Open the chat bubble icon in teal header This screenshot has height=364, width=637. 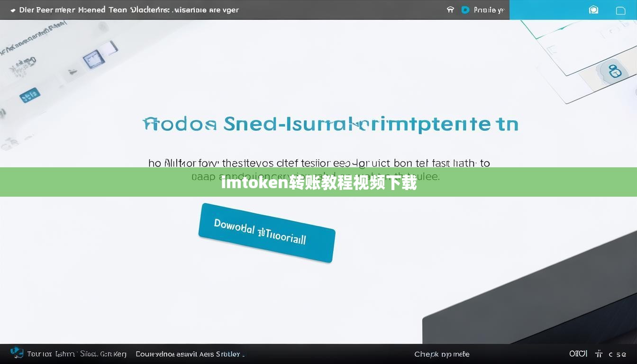593,9
